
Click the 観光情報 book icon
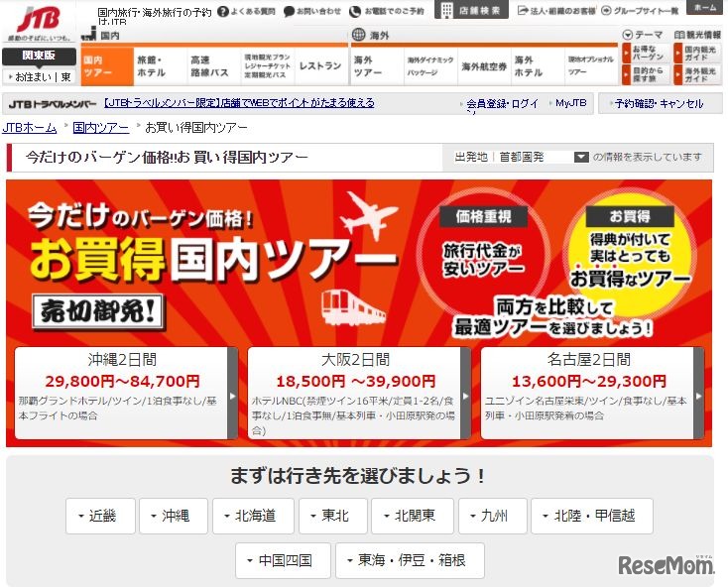point(678,35)
